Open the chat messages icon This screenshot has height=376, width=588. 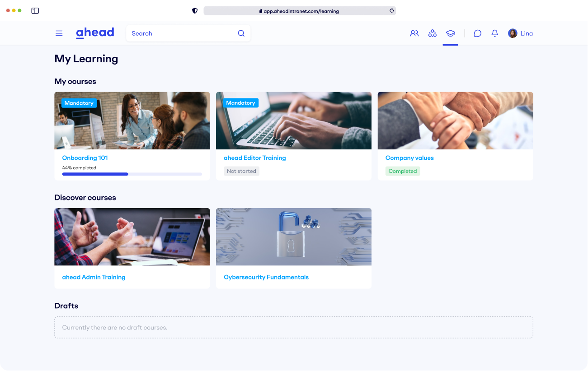tap(477, 33)
